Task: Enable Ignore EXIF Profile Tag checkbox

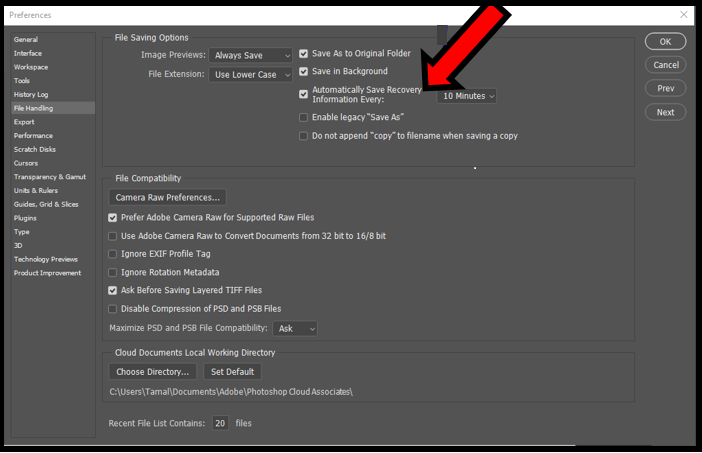Action: [112, 254]
